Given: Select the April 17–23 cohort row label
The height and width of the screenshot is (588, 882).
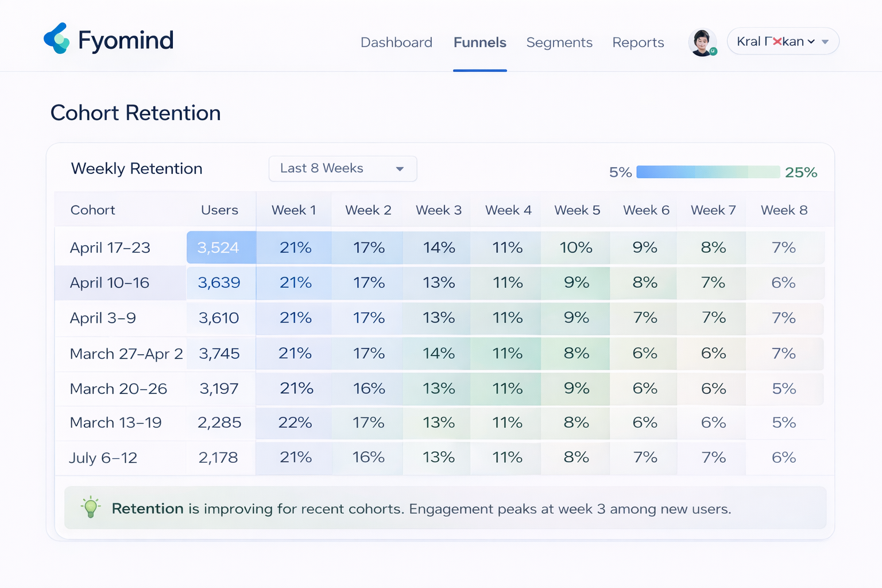Looking at the screenshot, I should [110, 247].
